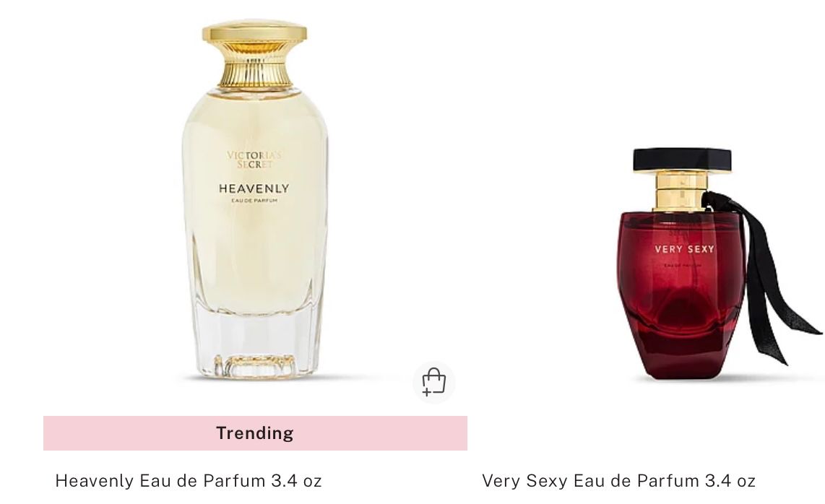Click the ribbed gold neck of Heavenly bottle
This screenshot has height=504, width=825.
click(255, 67)
